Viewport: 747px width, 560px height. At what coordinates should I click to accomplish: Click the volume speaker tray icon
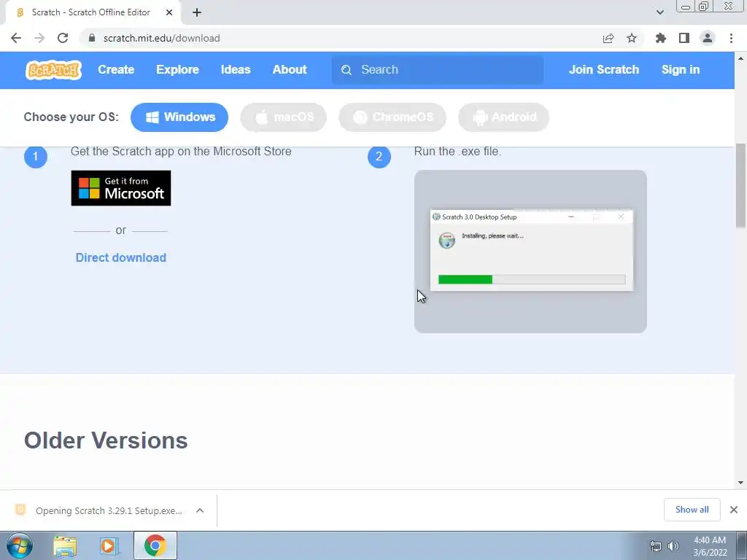[x=673, y=546]
